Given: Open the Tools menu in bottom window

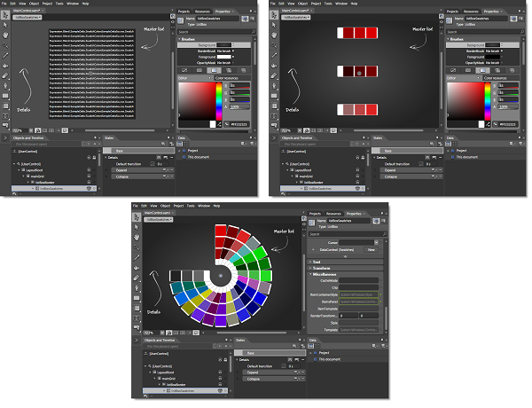Looking at the screenshot, I should (x=191, y=206).
